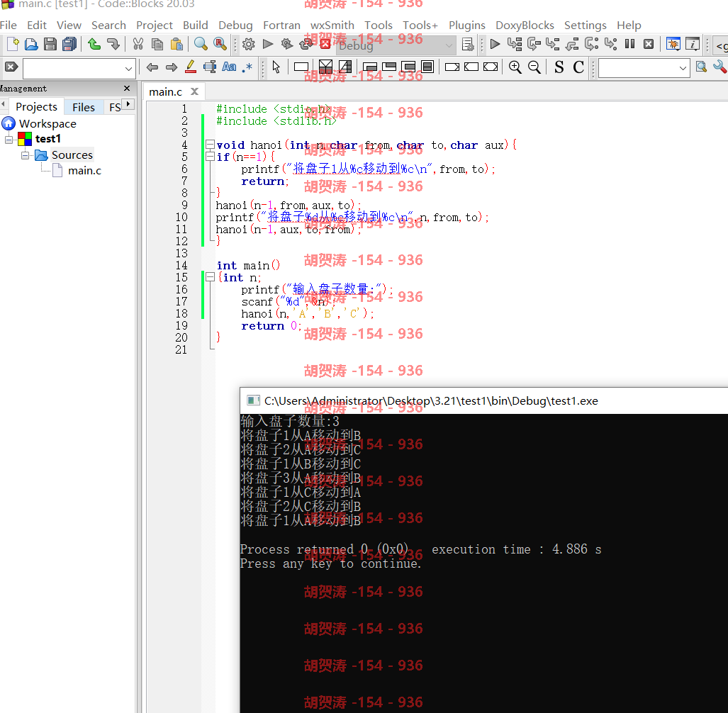Click the S source toggle icon
728x713 pixels.
559,68
